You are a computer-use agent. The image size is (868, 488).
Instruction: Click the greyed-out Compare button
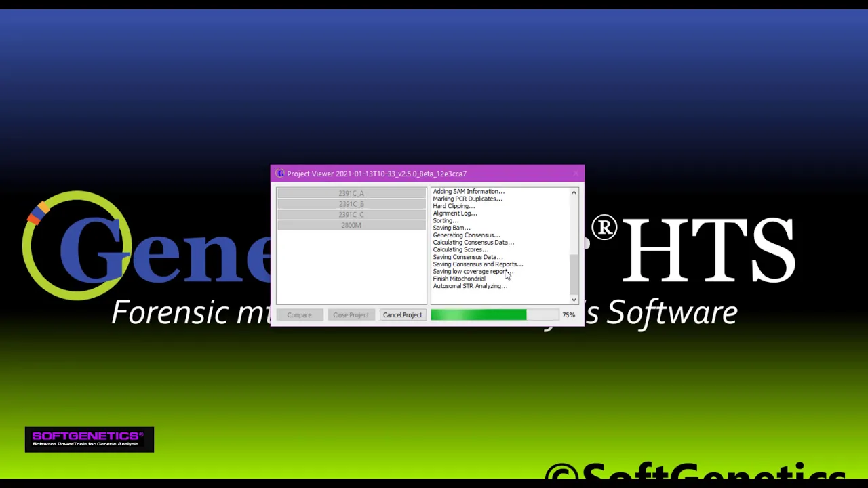pos(299,315)
